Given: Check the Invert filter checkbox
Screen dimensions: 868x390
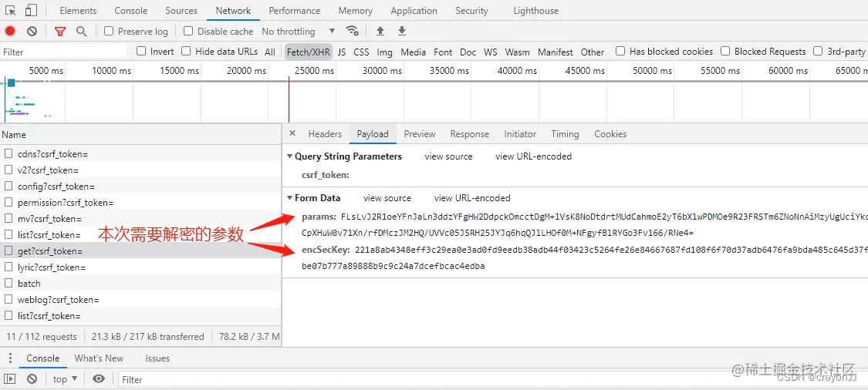Looking at the screenshot, I should (142, 51).
